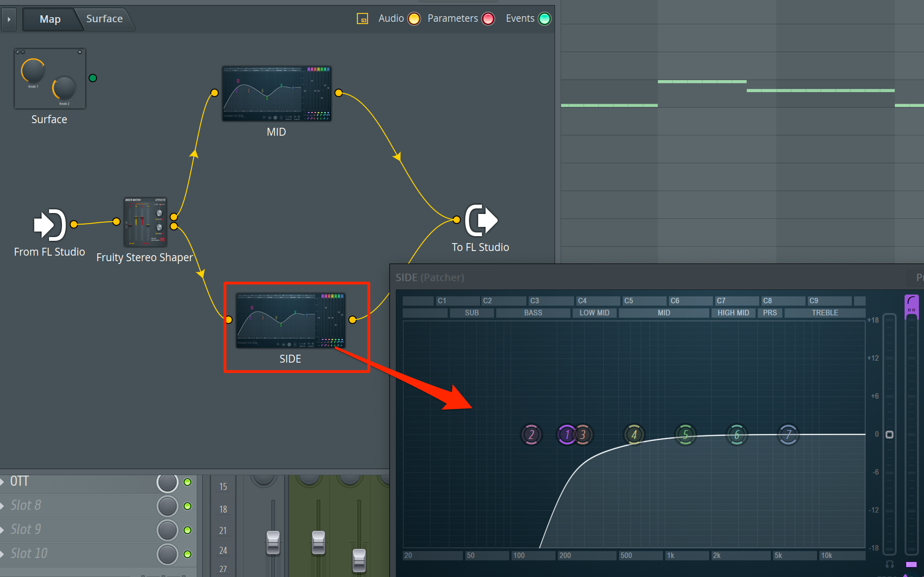The width and height of the screenshot is (924, 577).
Task: Click the To FL Studio output icon
Action: tap(481, 220)
